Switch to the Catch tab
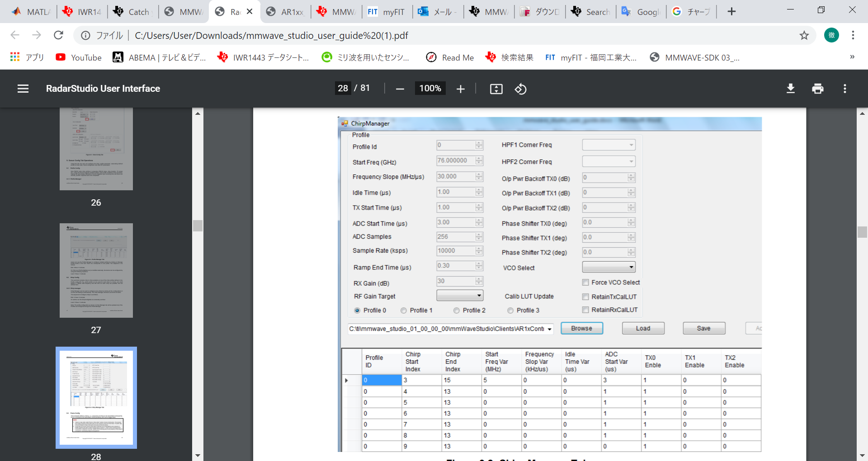Image resolution: width=868 pixels, height=461 pixels. point(133,12)
